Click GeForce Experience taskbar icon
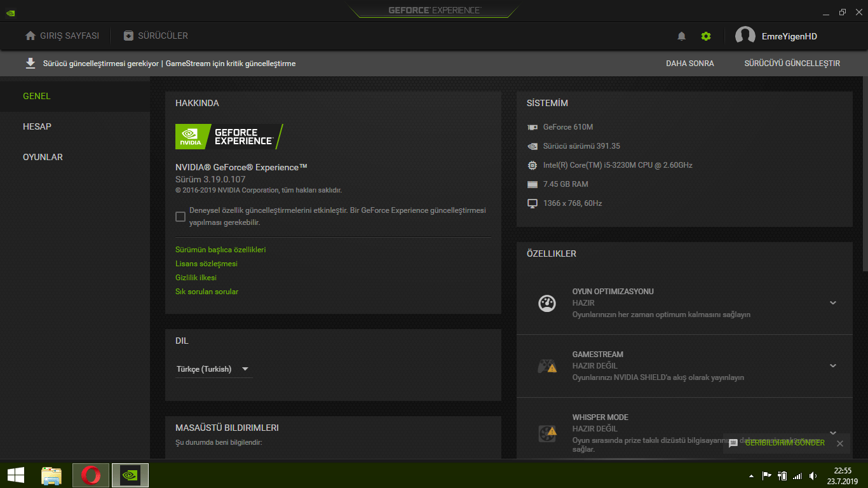The height and width of the screenshot is (488, 868). [x=130, y=475]
